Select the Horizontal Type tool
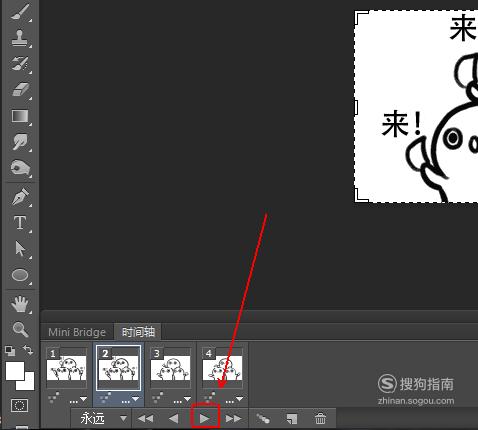The height and width of the screenshot is (430, 478). pos(20,223)
